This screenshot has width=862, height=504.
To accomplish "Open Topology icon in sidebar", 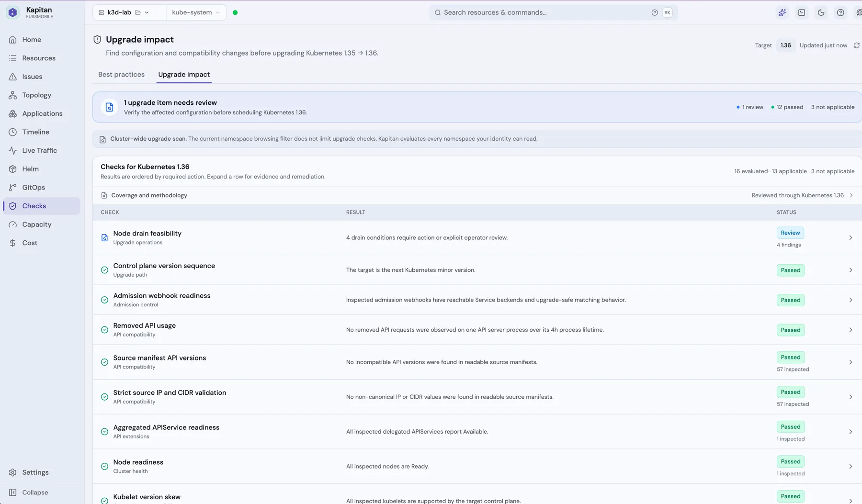I will 13,95.
